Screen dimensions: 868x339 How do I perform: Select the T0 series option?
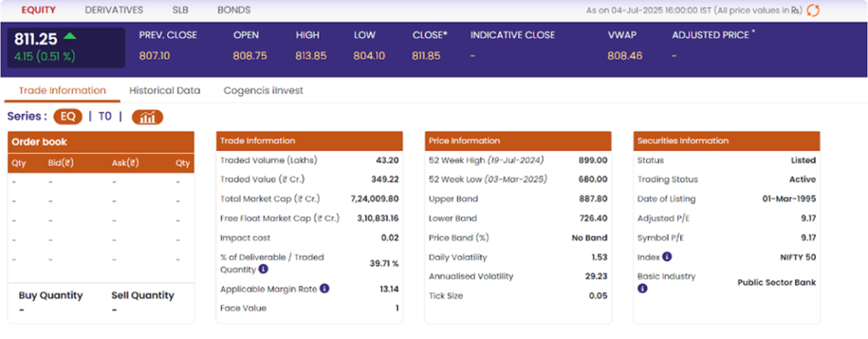(x=105, y=116)
